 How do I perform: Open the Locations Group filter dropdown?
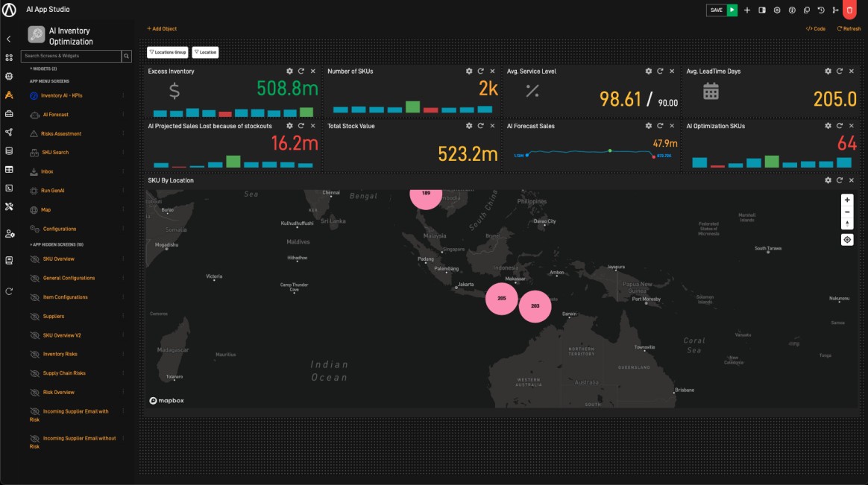click(x=167, y=52)
